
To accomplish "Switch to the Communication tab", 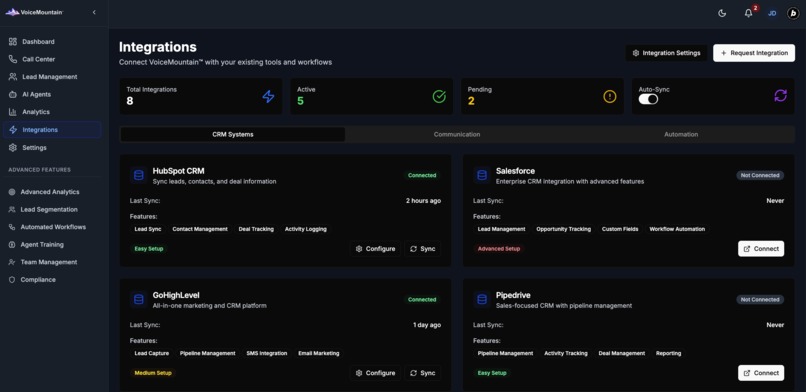I will tap(457, 135).
